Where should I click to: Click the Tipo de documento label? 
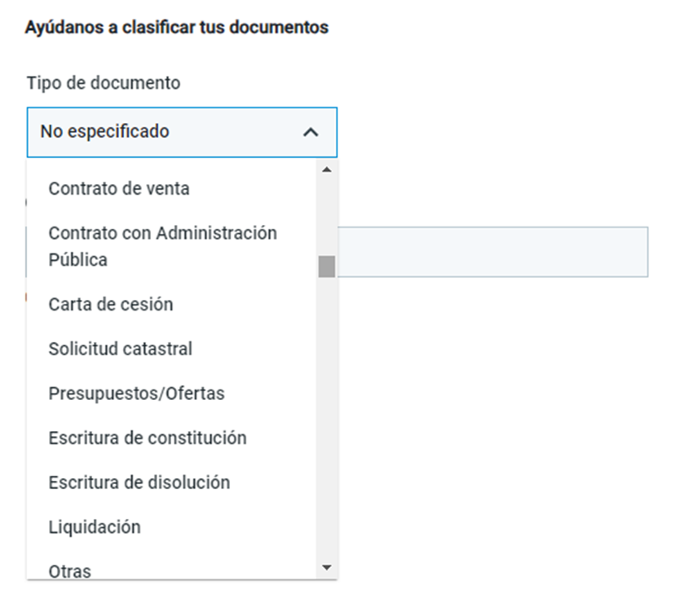104,83
